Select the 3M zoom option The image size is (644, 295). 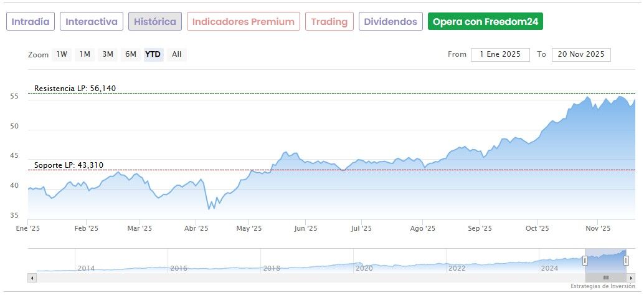(108, 54)
